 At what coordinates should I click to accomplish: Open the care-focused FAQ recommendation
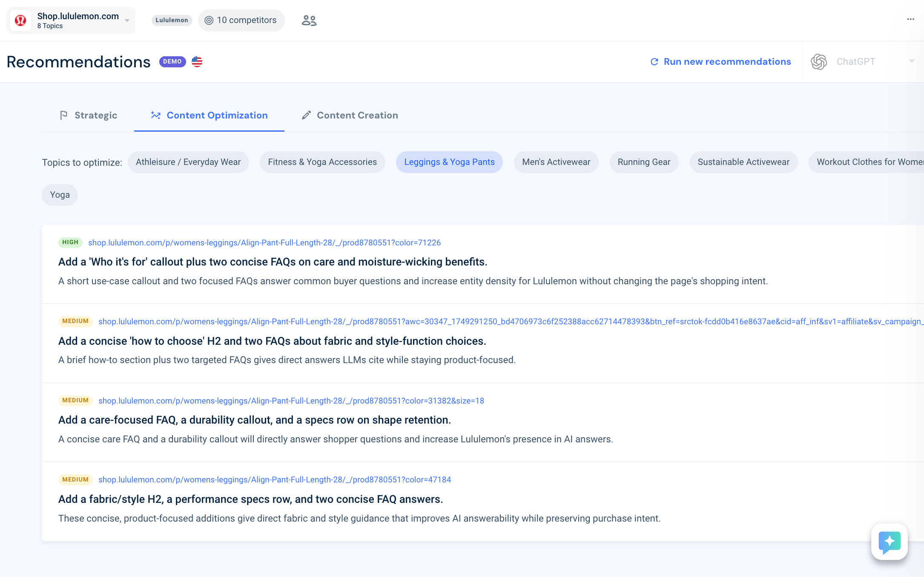[255, 420]
